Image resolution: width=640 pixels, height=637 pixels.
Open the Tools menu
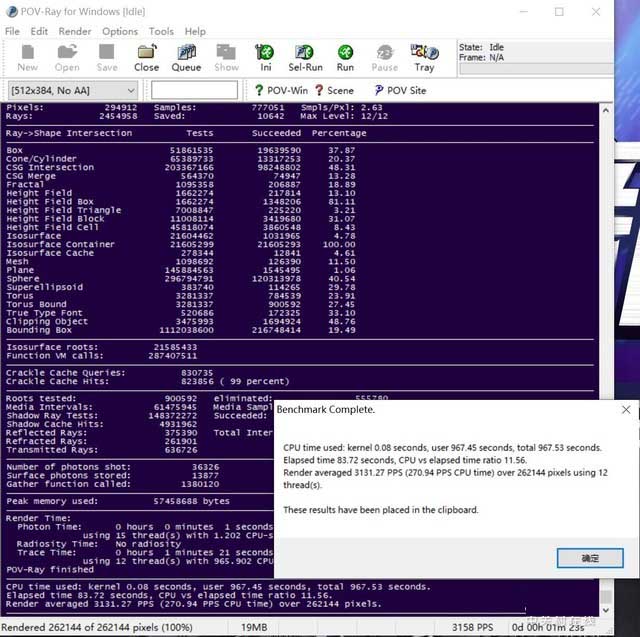[x=161, y=31]
